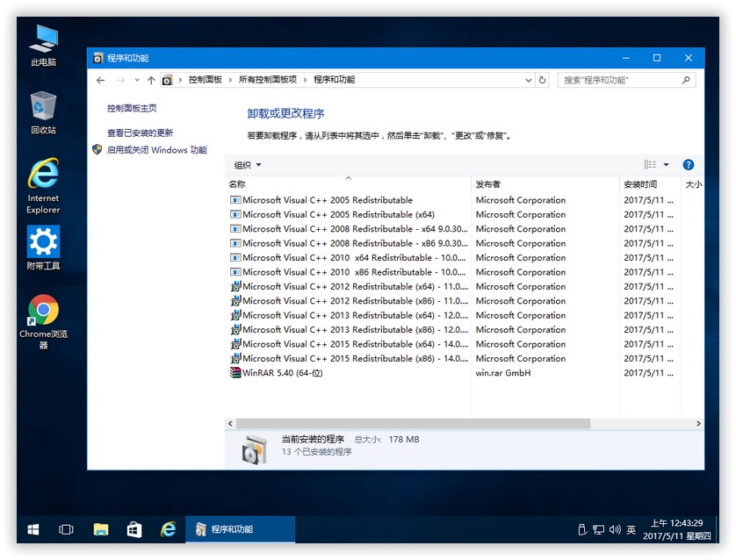Open the 组织 dropdown menu
The width and height of the screenshot is (736, 560).
pyautogui.click(x=248, y=165)
